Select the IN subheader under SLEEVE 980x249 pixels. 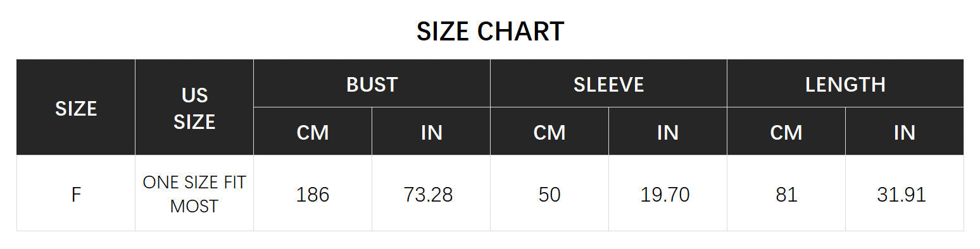click(x=668, y=131)
